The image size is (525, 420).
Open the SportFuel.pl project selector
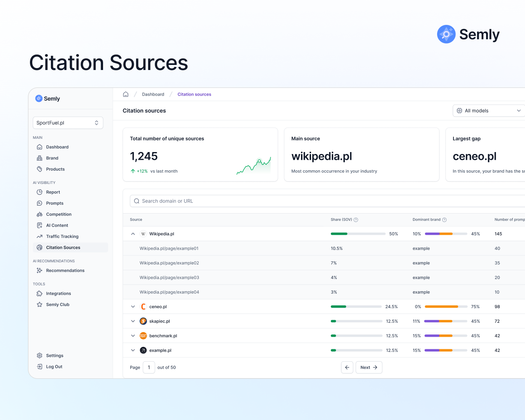[68, 123]
